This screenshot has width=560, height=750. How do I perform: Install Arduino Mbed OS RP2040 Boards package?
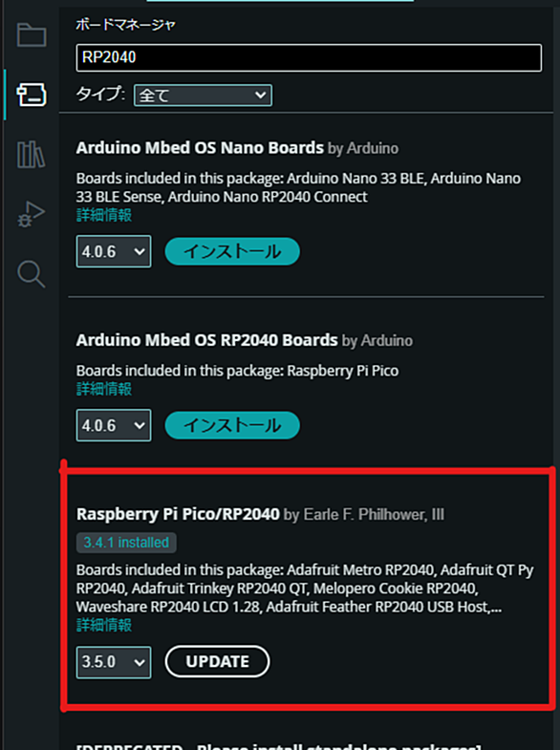(232, 425)
